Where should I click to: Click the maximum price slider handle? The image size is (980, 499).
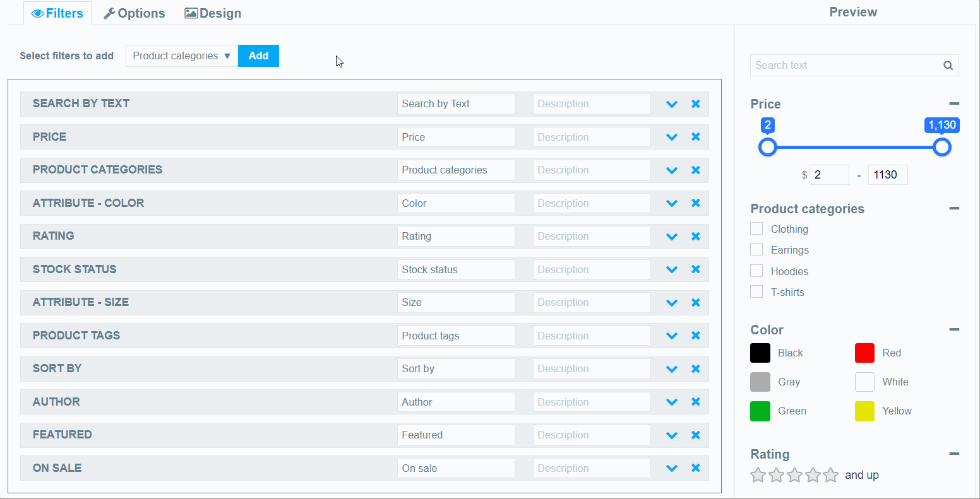941,147
